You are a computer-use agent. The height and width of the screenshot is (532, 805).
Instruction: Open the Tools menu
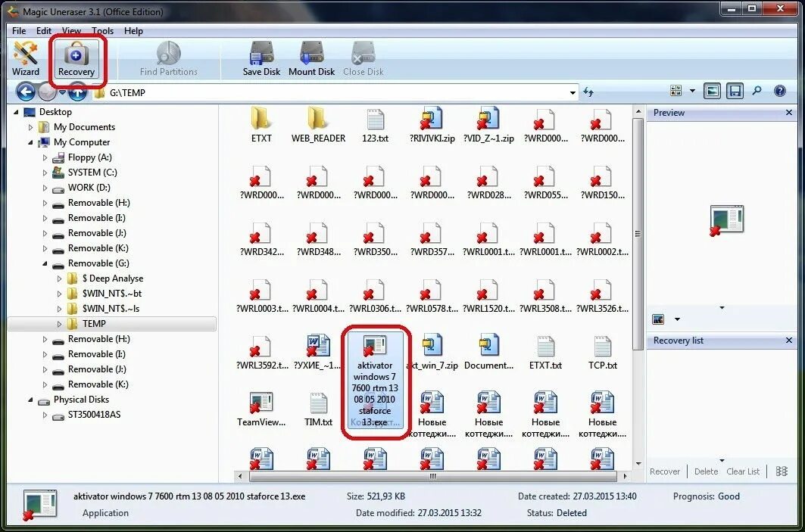103,31
